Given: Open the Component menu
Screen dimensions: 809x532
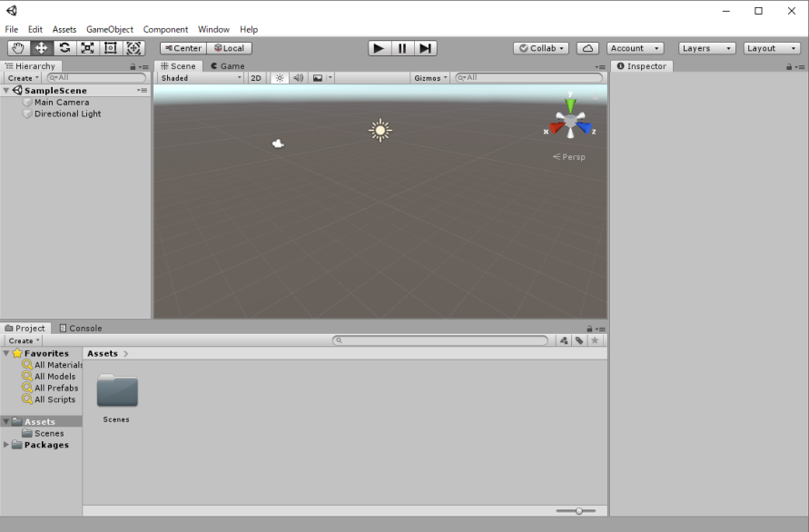Looking at the screenshot, I should (x=165, y=29).
